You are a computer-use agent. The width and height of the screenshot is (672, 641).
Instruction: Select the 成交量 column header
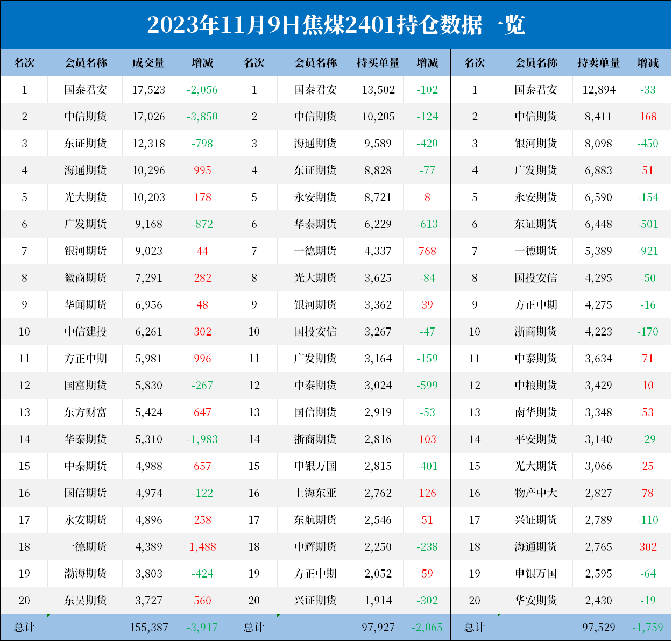[148, 63]
